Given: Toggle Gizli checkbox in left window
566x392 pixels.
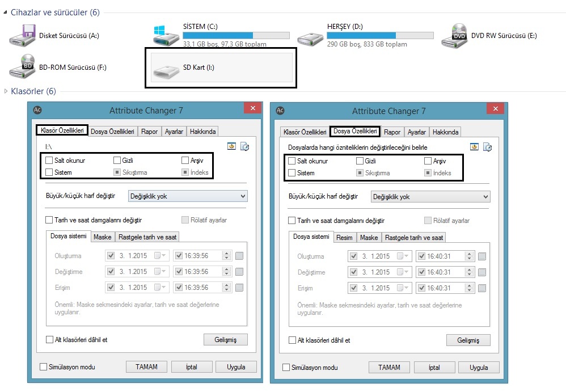Looking at the screenshot, I should click(x=117, y=161).
